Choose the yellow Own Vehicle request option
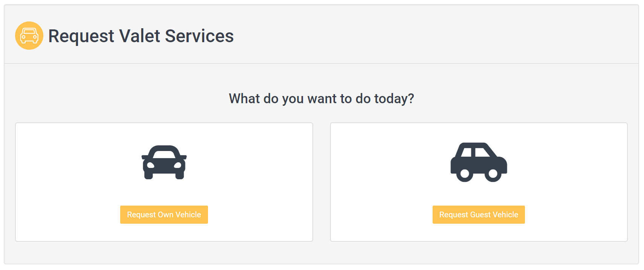The width and height of the screenshot is (644, 270). point(164,215)
